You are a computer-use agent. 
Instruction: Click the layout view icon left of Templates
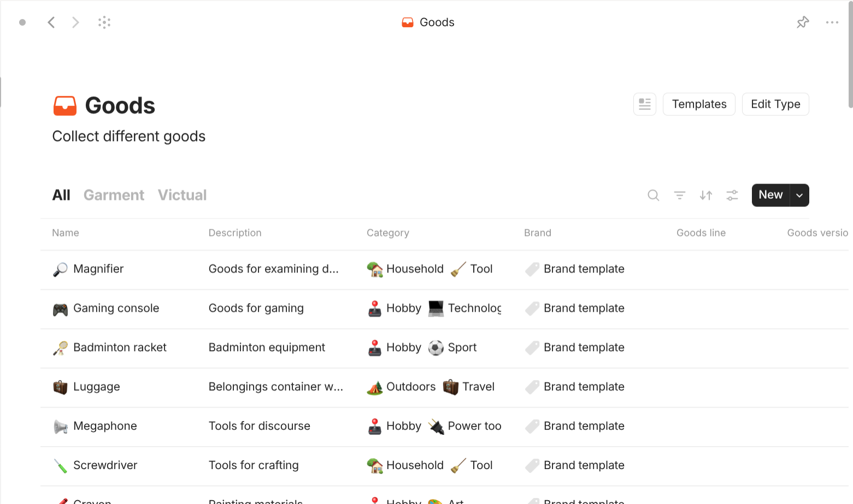click(644, 104)
